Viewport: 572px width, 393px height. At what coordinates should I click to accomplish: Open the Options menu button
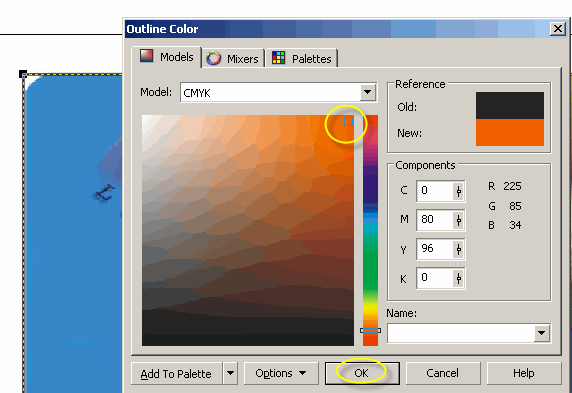[281, 373]
